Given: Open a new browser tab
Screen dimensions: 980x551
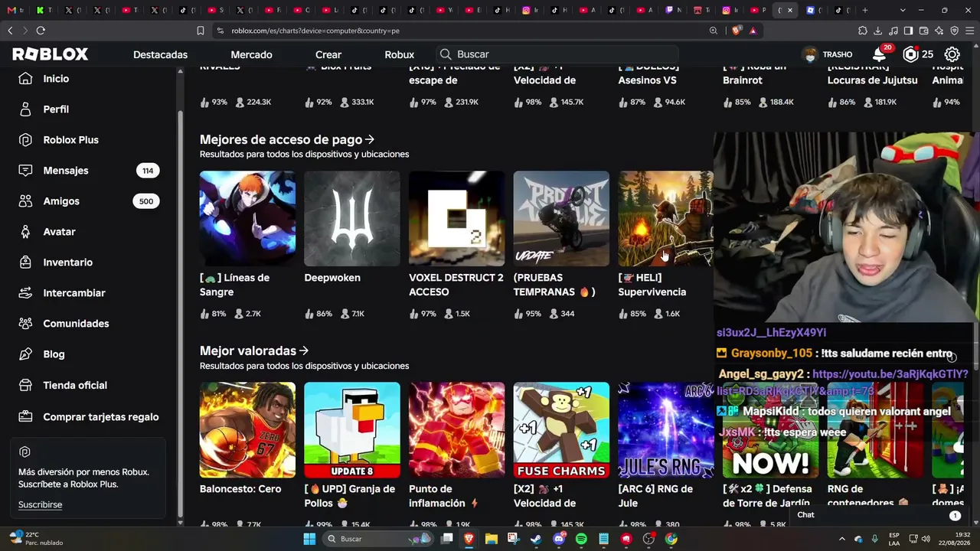Looking at the screenshot, I should coord(865,10).
